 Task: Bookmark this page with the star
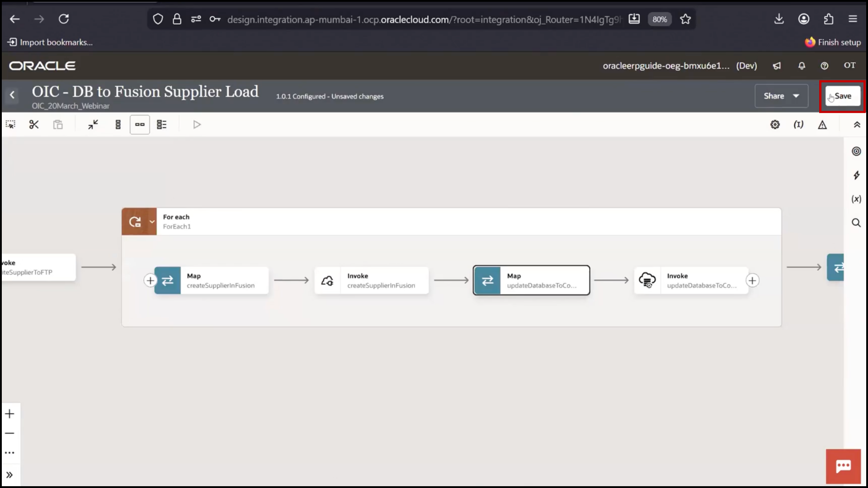(685, 19)
